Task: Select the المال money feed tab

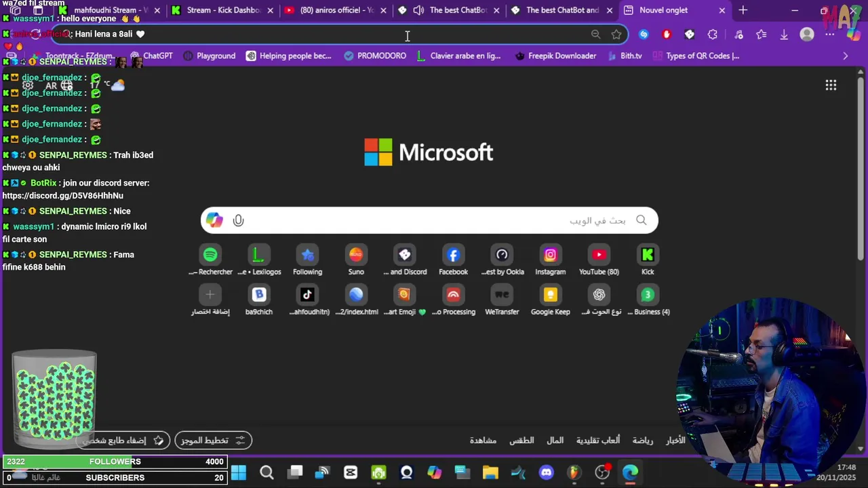Action: pyautogui.click(x=555, y=441)
